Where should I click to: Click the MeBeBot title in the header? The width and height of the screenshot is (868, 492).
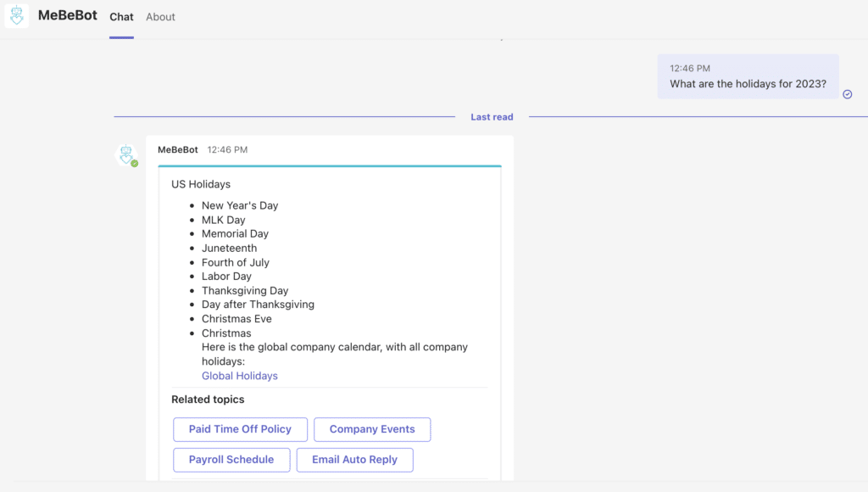[x=68, y=15]
